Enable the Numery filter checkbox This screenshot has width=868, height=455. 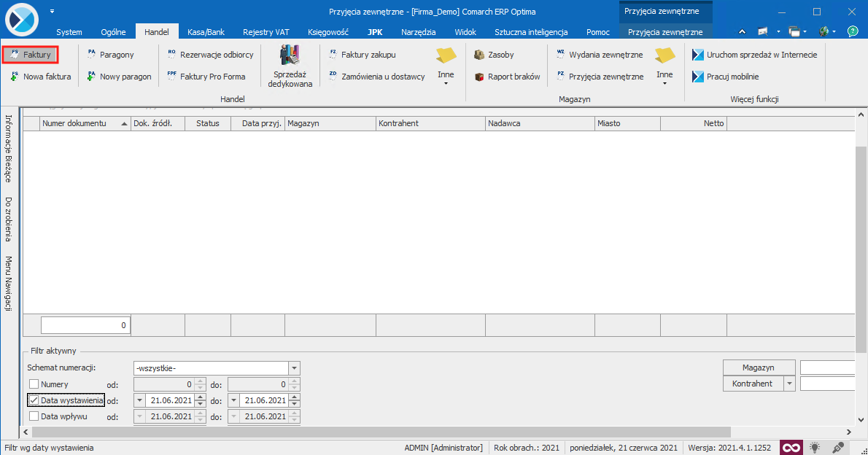point(33,384)
